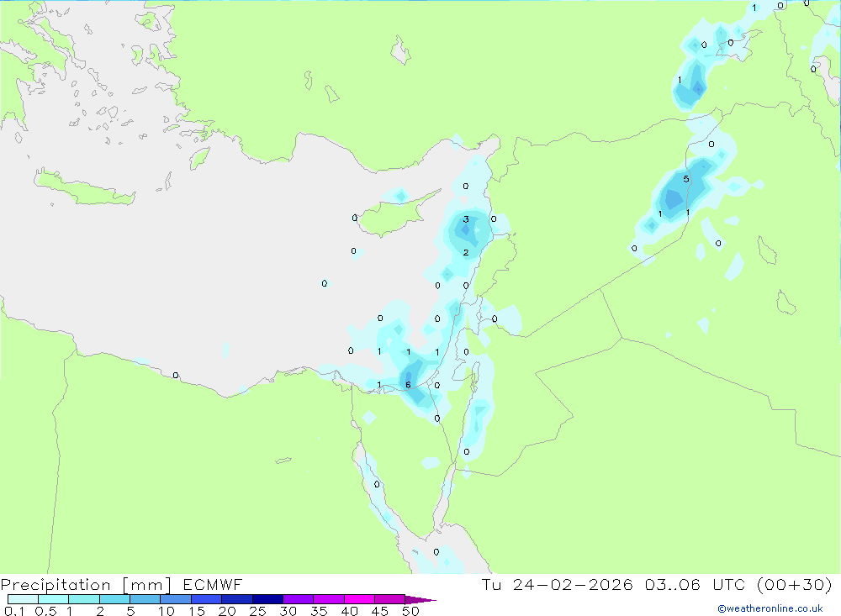Select the 5–10 mm light blue legend swatch

coord(145,599)
